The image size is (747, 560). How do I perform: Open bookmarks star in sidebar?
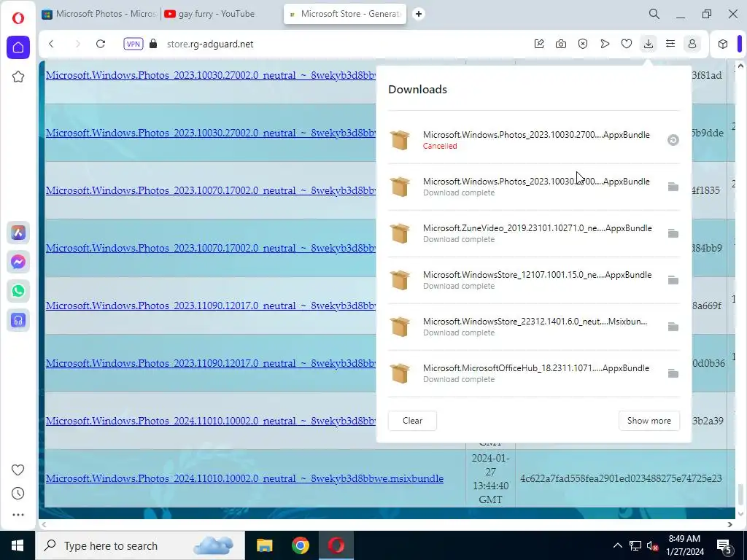pos(18,77)
